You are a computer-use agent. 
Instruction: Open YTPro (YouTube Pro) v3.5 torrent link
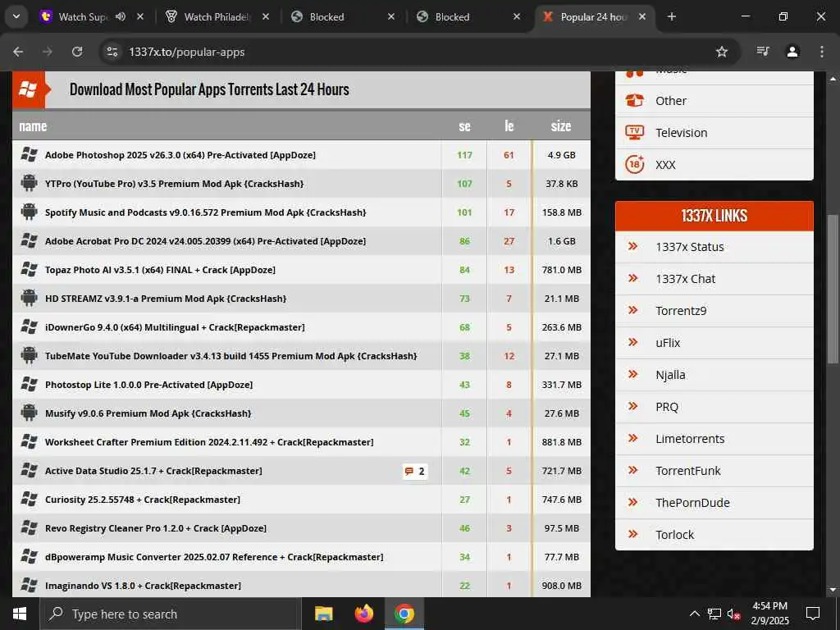(174, 184)
